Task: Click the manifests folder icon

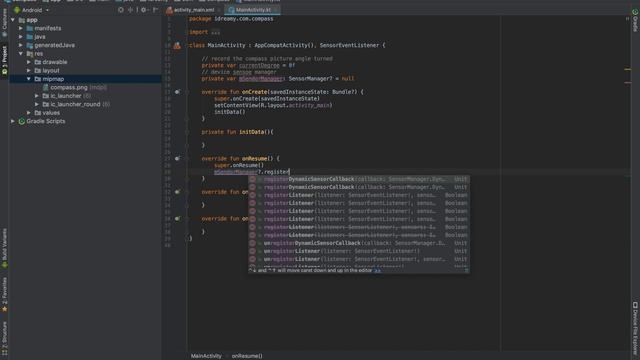Action: [30, 29]
